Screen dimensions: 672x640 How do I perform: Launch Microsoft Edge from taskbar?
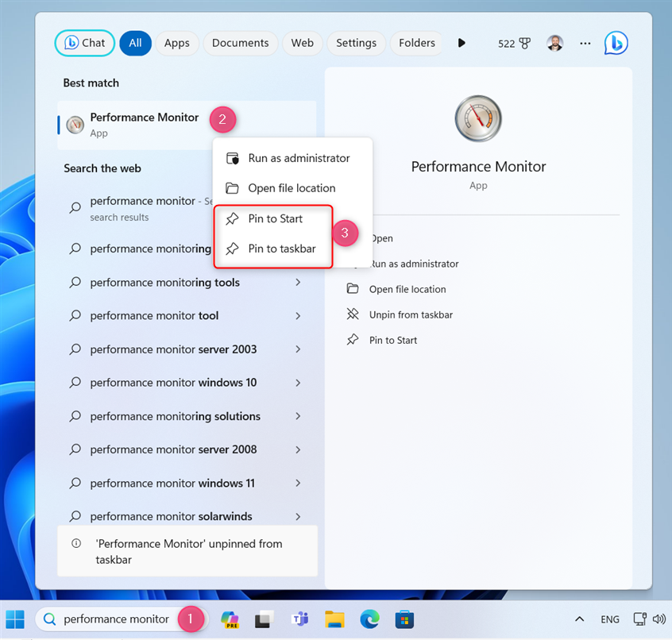click(369, 619)
